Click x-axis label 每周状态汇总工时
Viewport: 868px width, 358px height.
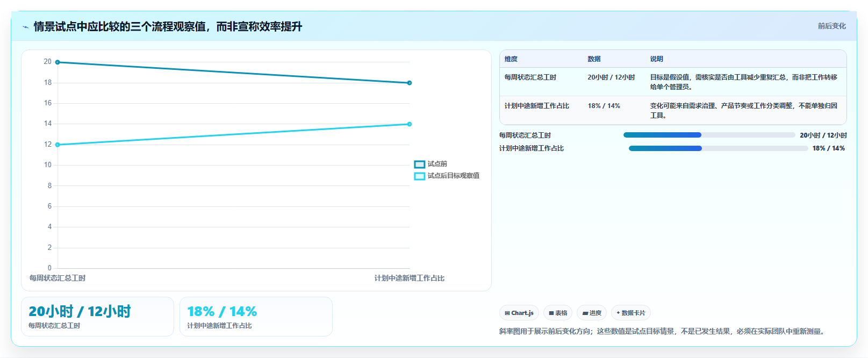pyautogui.click(x=58, y=278)
